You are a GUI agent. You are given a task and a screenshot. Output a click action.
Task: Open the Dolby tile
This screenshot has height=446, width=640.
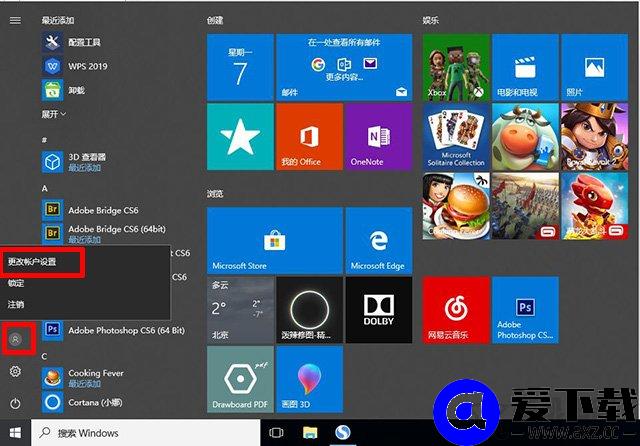click(379, 310)
